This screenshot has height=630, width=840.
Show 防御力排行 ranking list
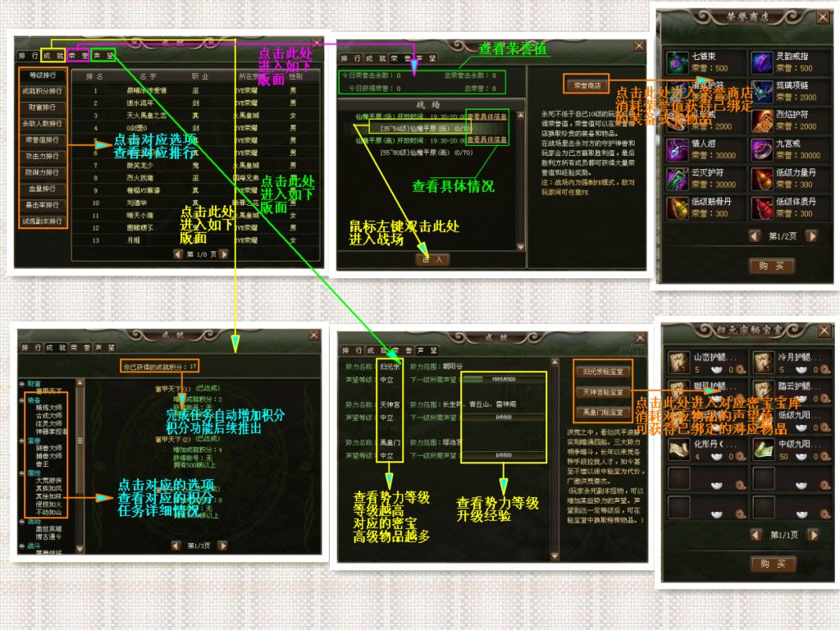[x=43, y=172]
